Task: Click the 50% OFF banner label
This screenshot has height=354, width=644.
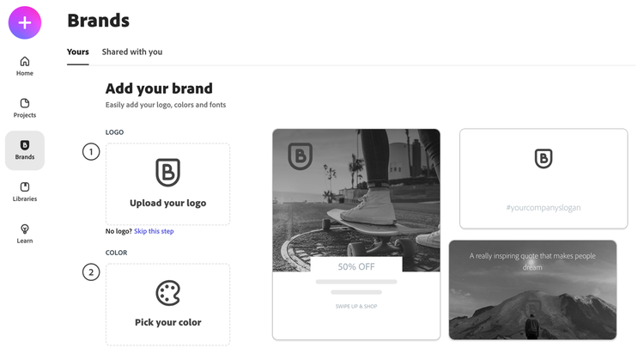Action: click(356, 267)
